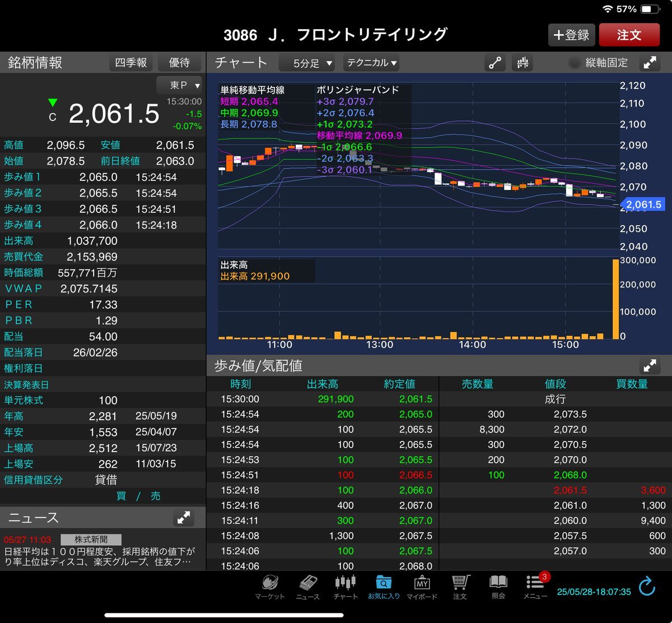
Task: Tap the 銘柄情報 panel header
Action: click(35, 63)
